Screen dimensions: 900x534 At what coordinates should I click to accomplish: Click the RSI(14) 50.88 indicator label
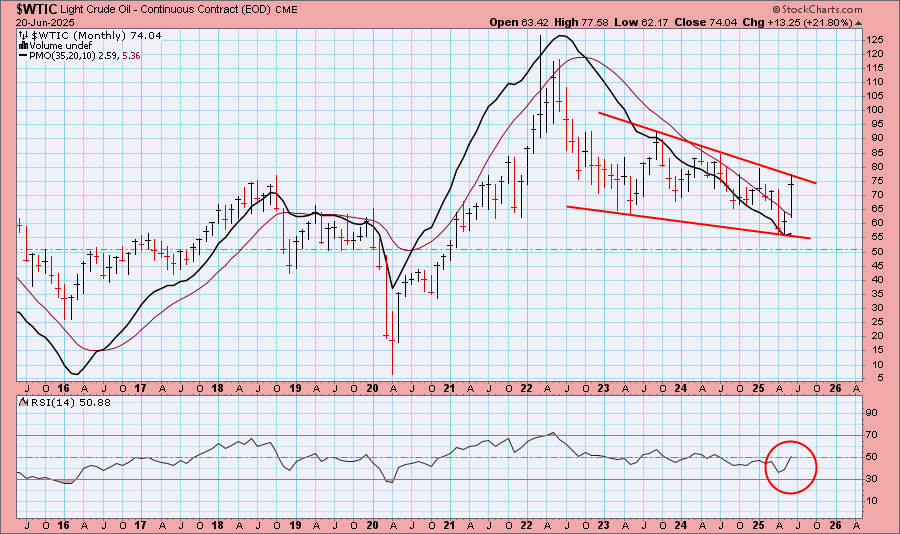click(56, 403)
